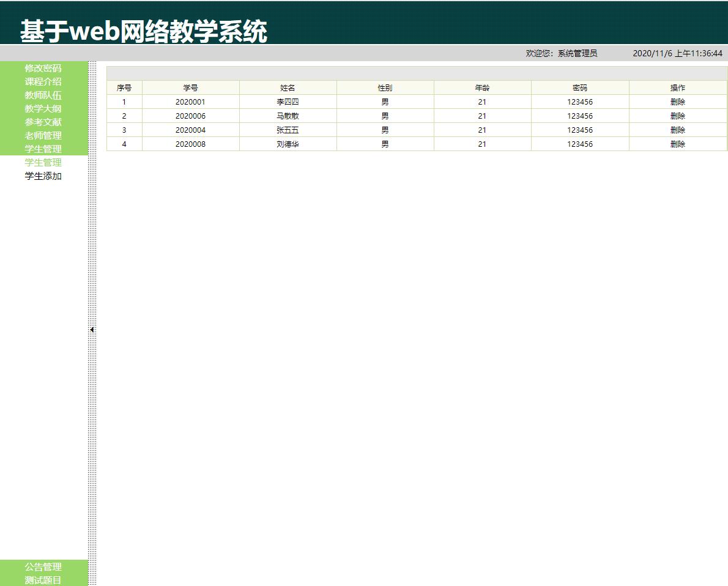This screenshot has height=586, width=728.
Task: Click the 性别 column header
Action: tap(385, 87)
